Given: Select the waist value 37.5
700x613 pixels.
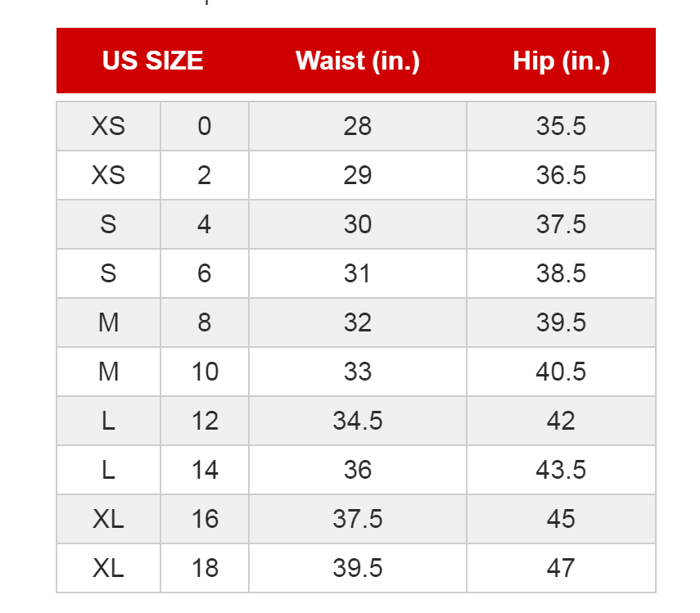Looking at the screenshot, I should (x=358, y=519).
